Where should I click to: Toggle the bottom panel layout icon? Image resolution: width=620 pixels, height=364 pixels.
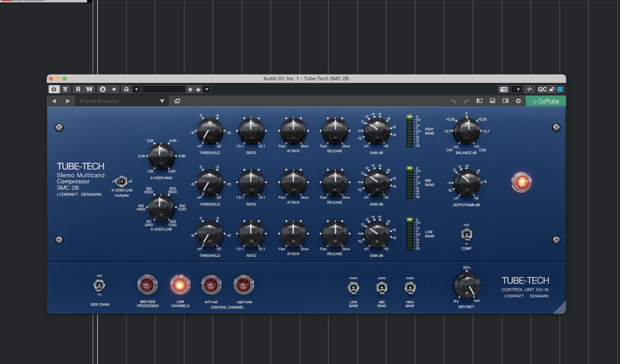tap(492, 101)
